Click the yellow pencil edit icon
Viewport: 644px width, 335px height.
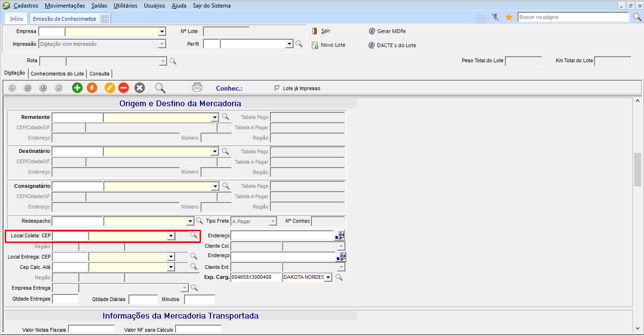109,88
